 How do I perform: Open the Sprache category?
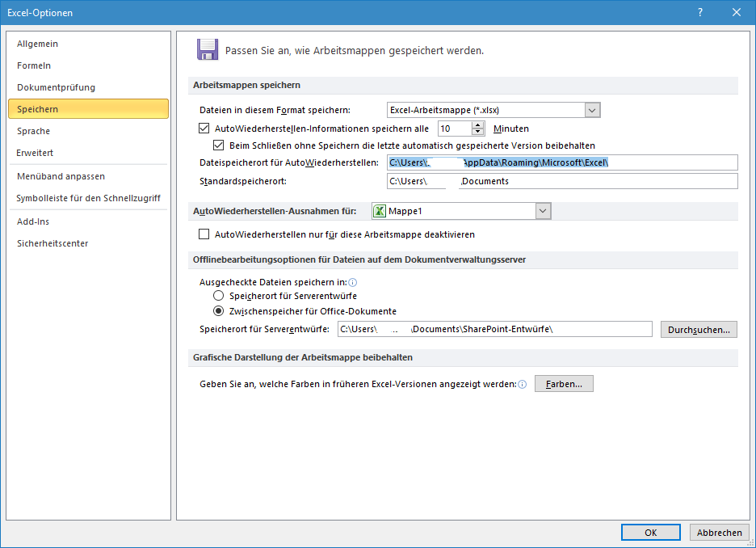(88, 131)
